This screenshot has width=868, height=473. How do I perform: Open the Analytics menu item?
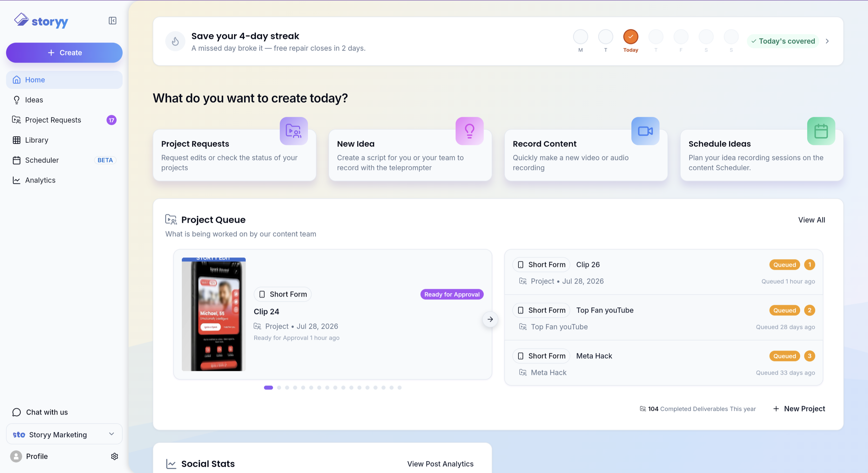(64, 180)
